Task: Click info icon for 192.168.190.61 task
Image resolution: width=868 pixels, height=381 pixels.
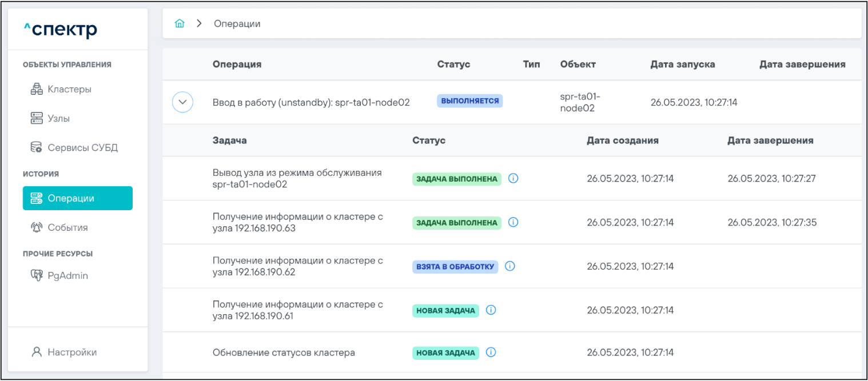Action: coord(491,310)
